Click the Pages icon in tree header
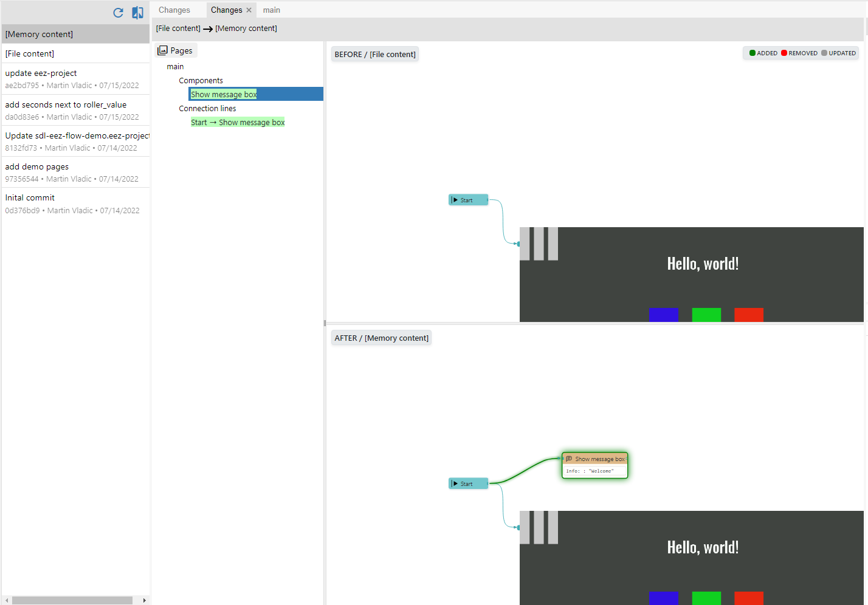The image size is (868, 605). [x=162, y=50]
